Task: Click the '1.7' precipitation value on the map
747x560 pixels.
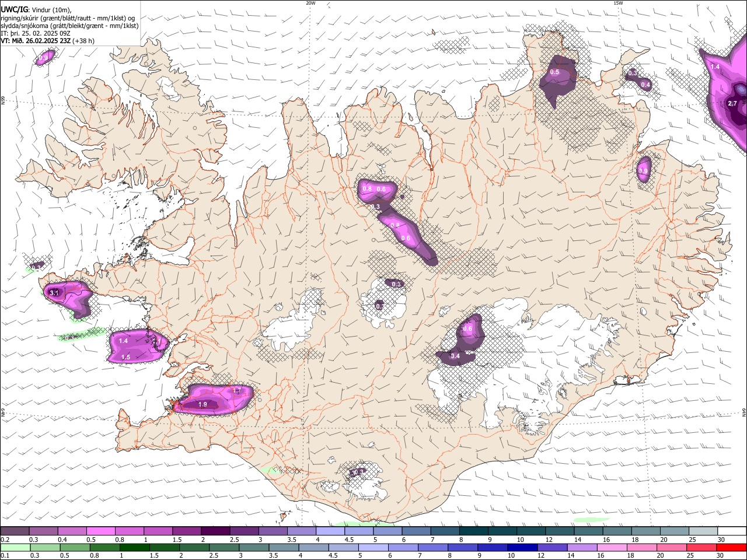Action: click(236, 391)
